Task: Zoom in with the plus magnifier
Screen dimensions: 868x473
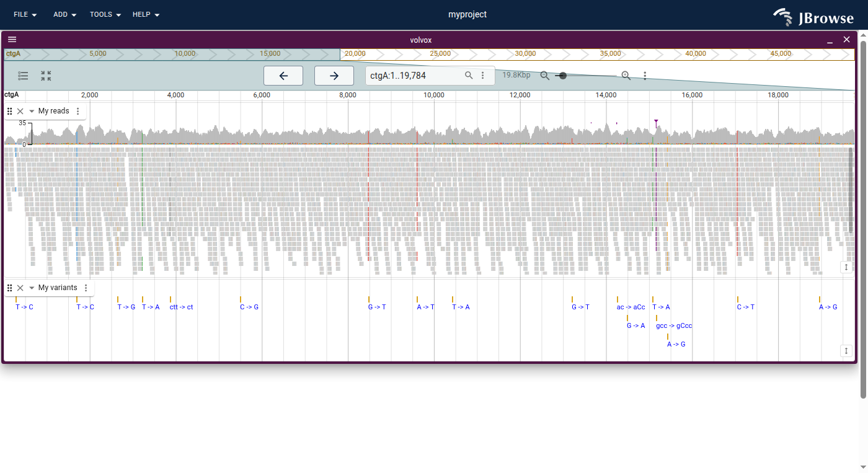Action: pyautogui.click(x=626, y=76)
